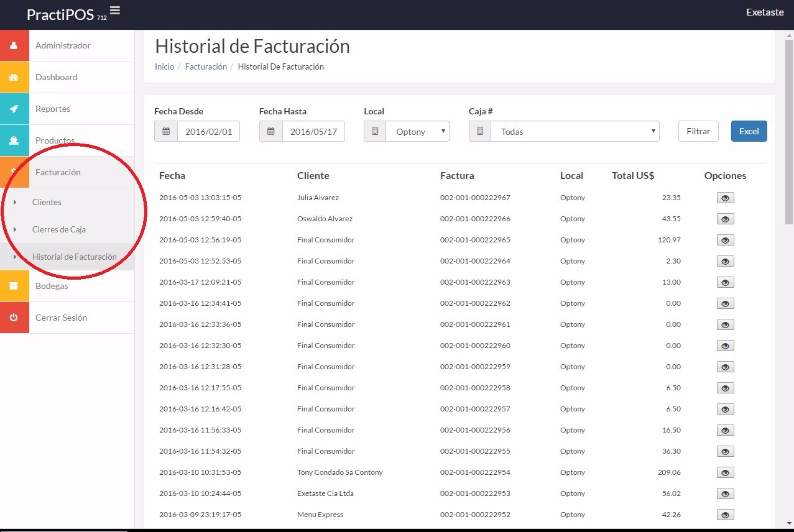Edit the Fecha Hasta date field 2016/05/17

click(313, 131)
